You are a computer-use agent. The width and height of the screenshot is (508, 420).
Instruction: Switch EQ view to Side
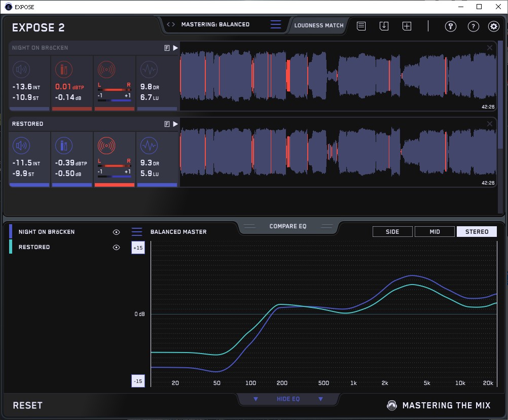392,232
